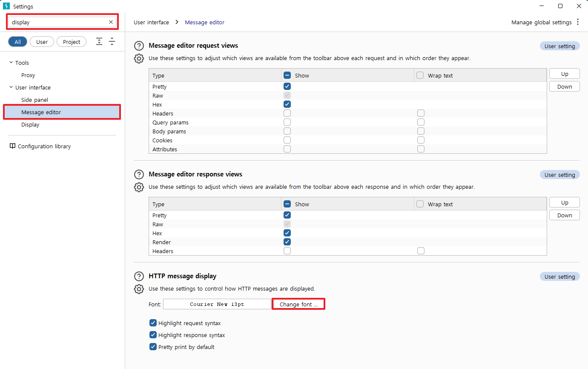The height and width of the screenshot is (369, 588).
Task: Click User interface breadcrumb
Action: [151, 22]
